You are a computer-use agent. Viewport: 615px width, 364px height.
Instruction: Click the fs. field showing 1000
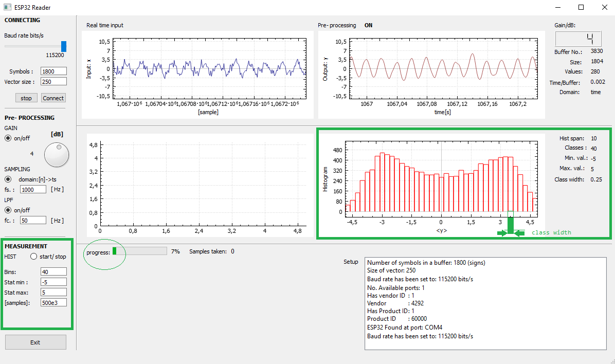(33, 189)
